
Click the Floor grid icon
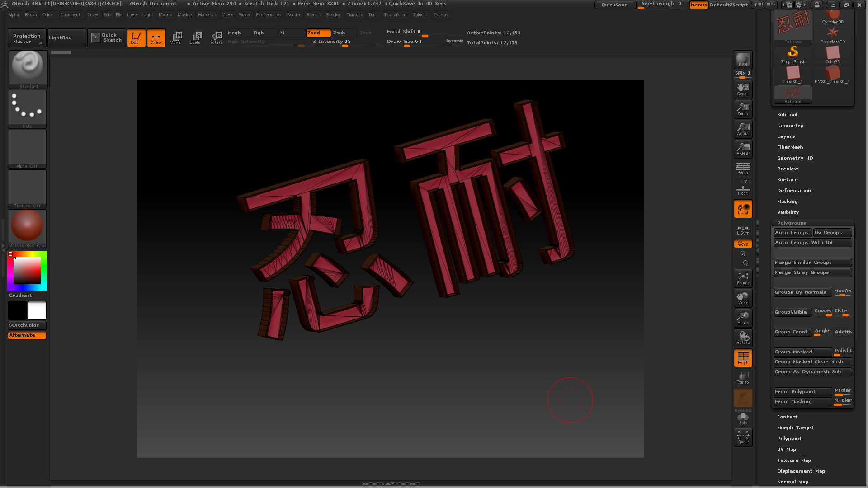point(743,189)
